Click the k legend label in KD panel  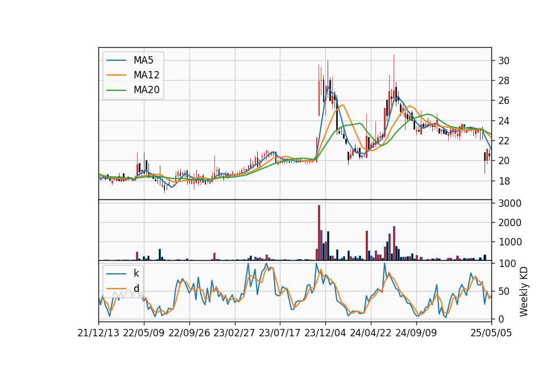tap(136, 273)
